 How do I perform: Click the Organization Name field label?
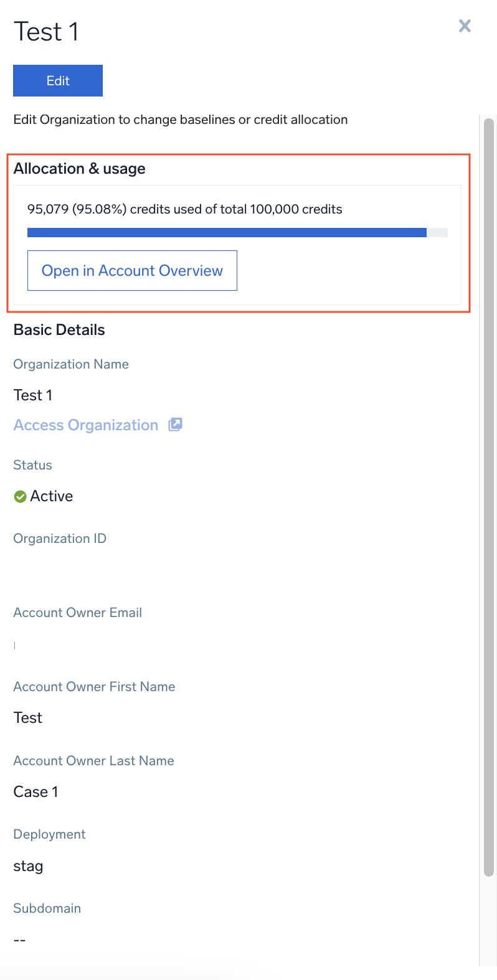(71, 364)
